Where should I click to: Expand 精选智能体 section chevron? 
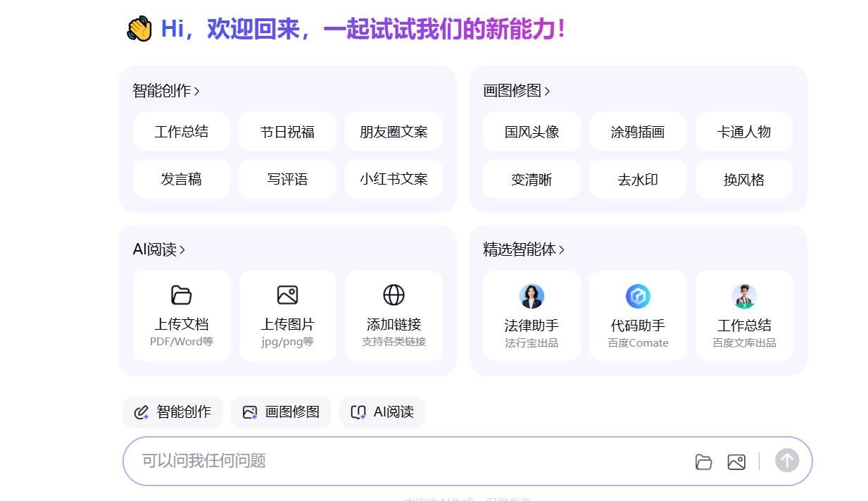click(561, 249)
